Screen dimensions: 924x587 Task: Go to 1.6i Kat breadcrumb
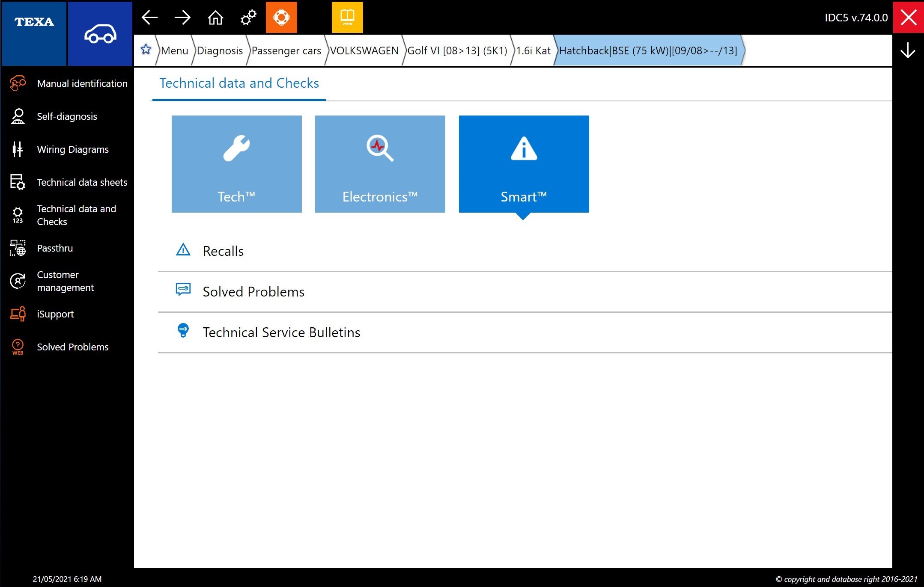(533, 50)
